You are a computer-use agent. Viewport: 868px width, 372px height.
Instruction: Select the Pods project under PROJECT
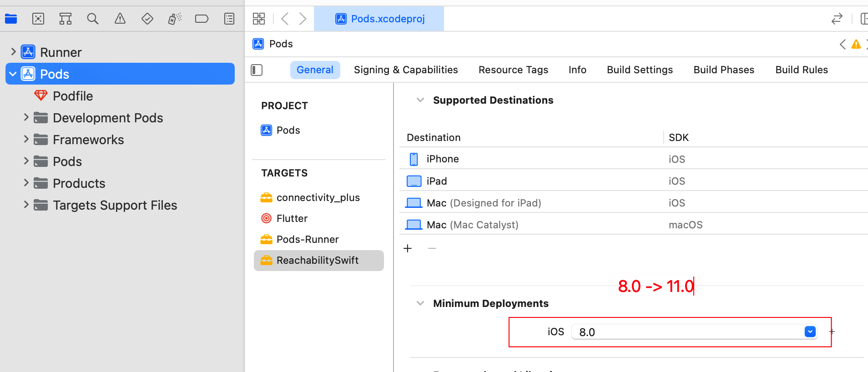[288, 130]
